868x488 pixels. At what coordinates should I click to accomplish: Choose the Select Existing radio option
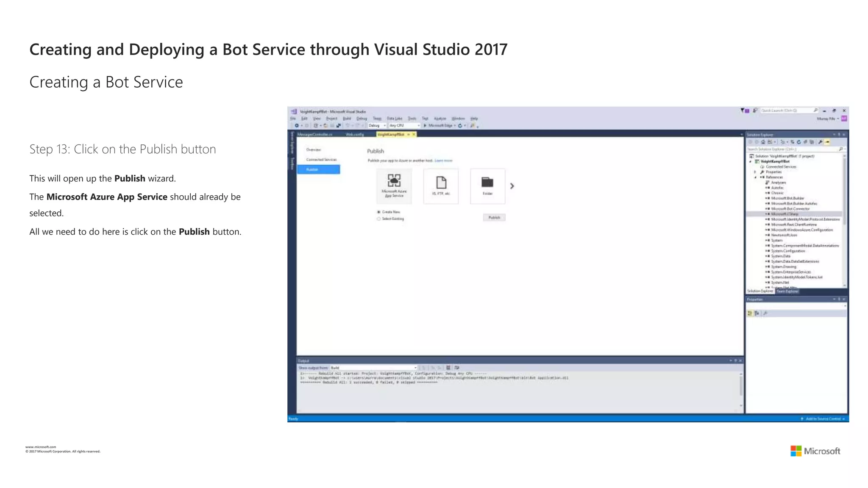(x=378, y=219)
